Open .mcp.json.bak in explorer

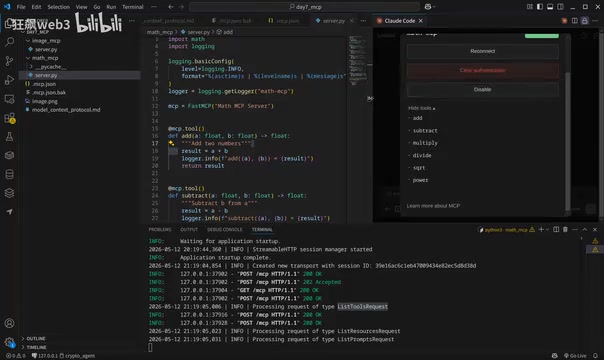pyautogui.click(x=49, y=92)
